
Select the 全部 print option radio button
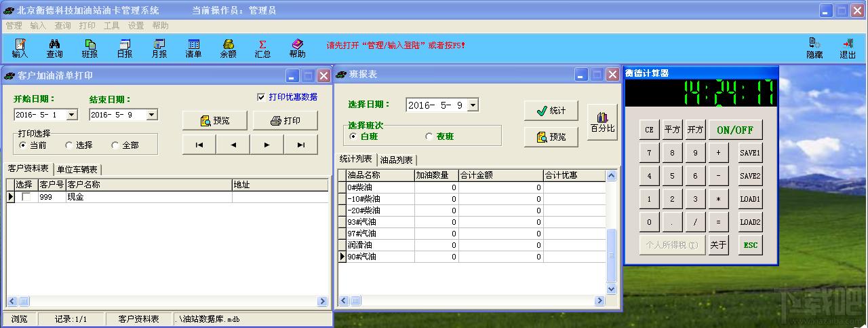[115, 145]
